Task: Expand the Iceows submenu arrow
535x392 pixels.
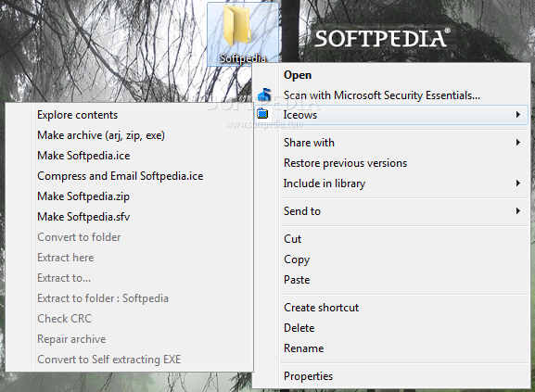Action: point(518,115)
